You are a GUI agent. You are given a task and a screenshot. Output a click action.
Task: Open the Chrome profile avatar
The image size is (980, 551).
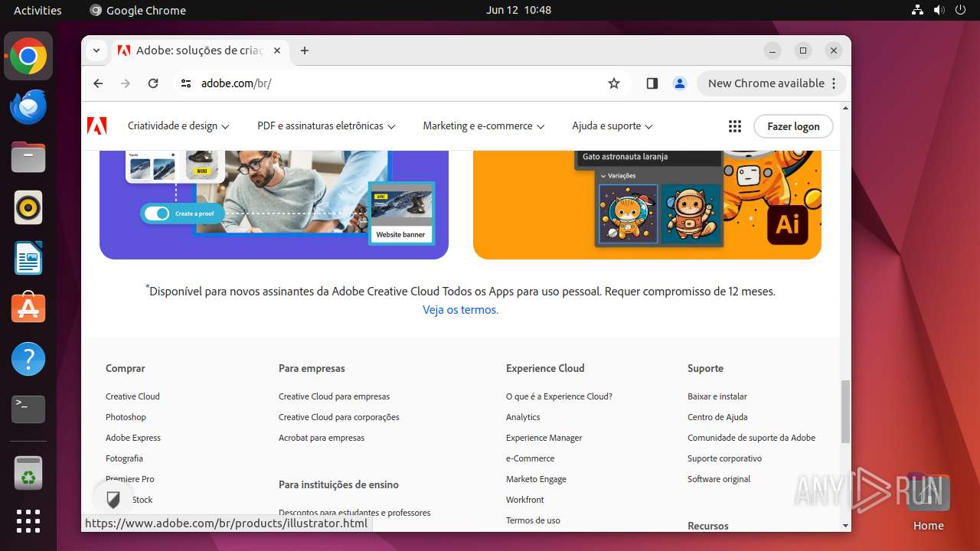pyautogui.click(x=679, y=83)
